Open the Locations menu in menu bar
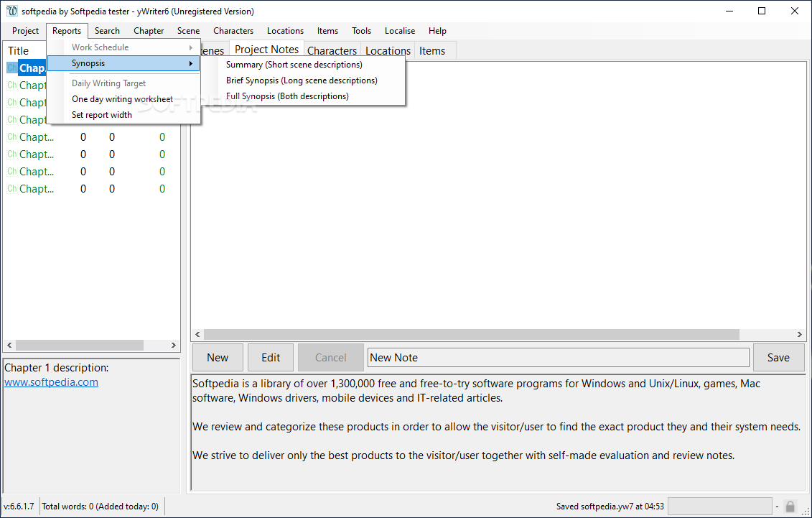 point(285,31)
